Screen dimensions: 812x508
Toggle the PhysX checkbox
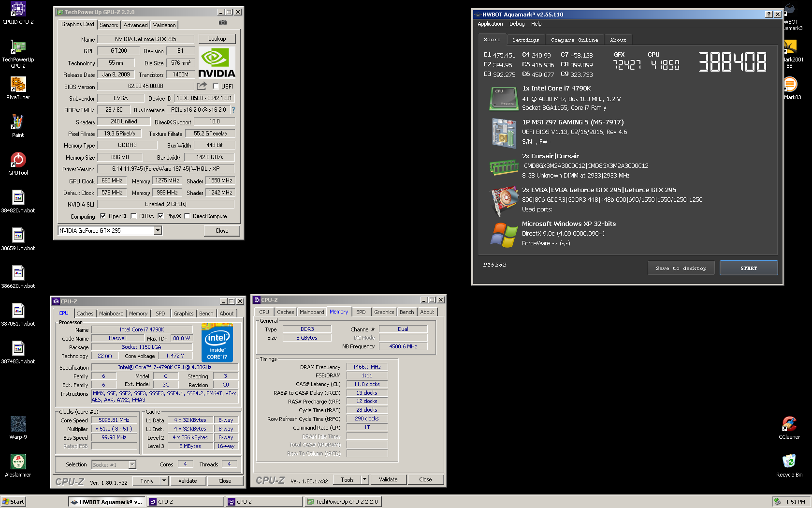click(160, 216)
